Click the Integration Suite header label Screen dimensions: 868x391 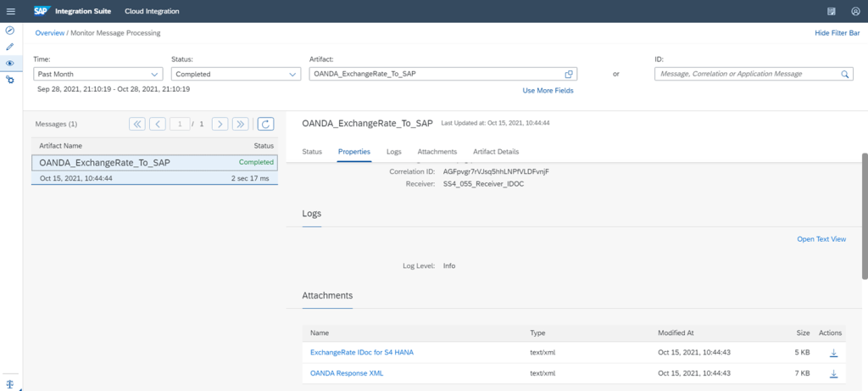(x=85, y=11)
